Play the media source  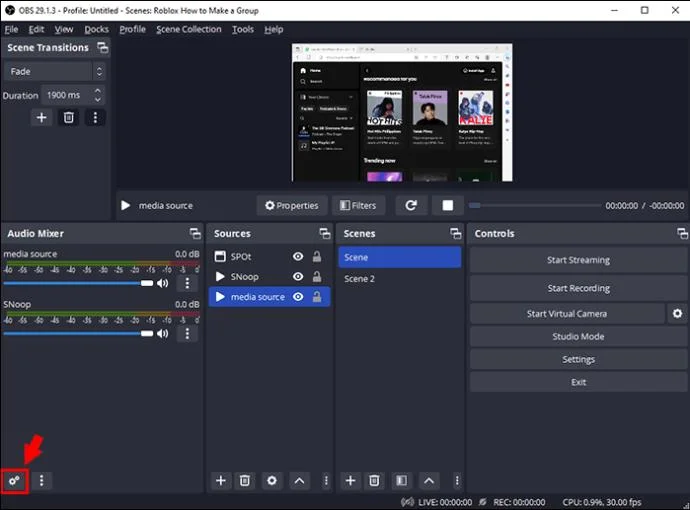pos(125,205)
